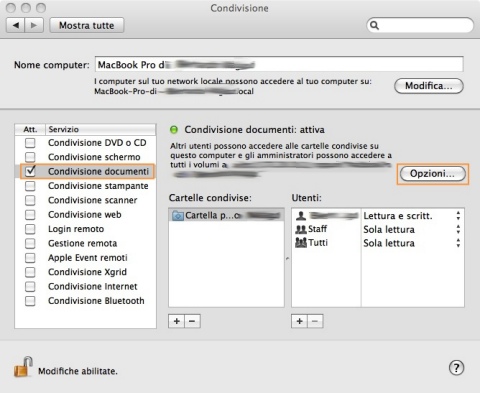This screenshot has width=480, height=393.
Task: Click the Servizio column header
Action: tap(100, 129)
